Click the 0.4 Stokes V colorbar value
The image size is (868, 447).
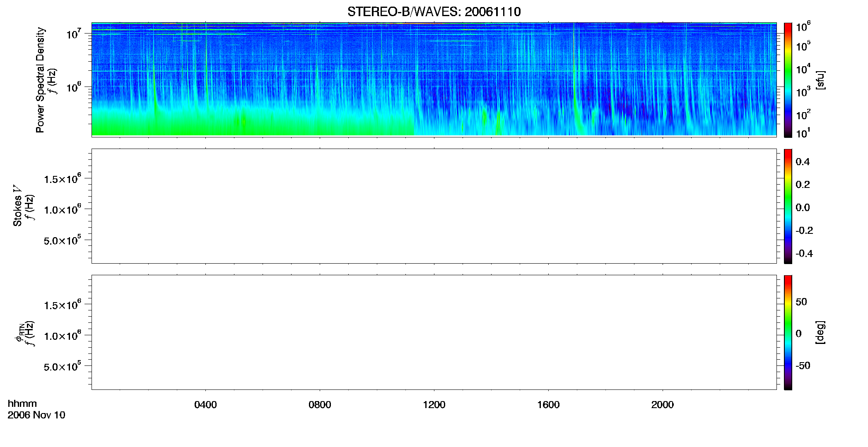click(x=803, y=162)
